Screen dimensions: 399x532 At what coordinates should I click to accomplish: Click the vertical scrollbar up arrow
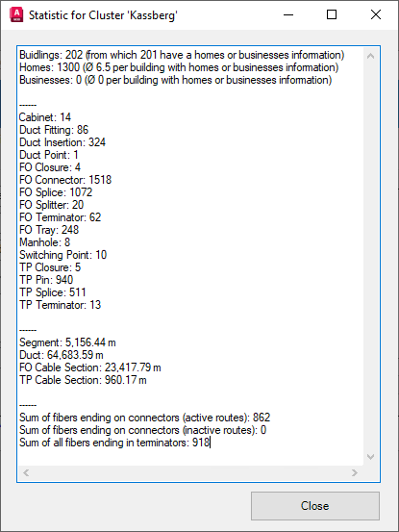pos(370,56)
